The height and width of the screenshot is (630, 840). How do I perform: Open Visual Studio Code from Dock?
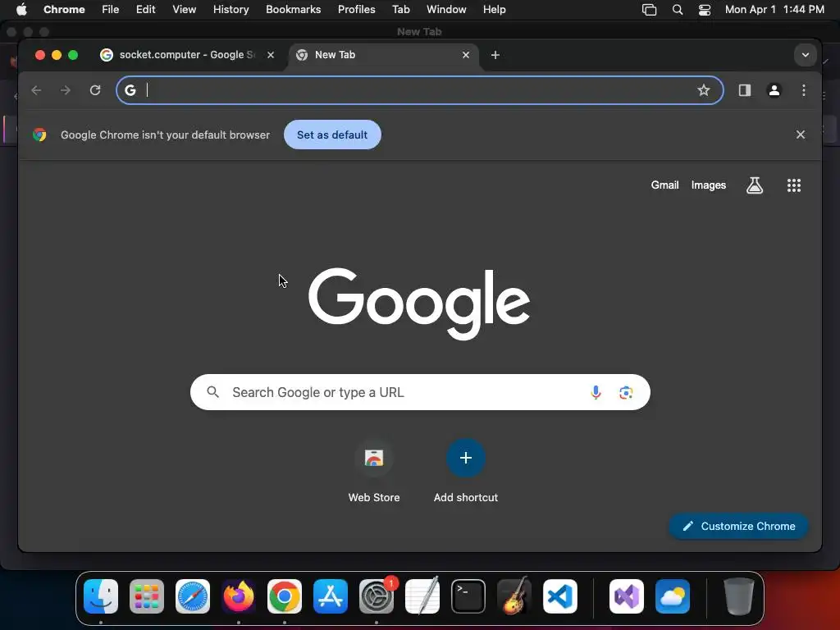pyautogui.click(x=559, y=596)
